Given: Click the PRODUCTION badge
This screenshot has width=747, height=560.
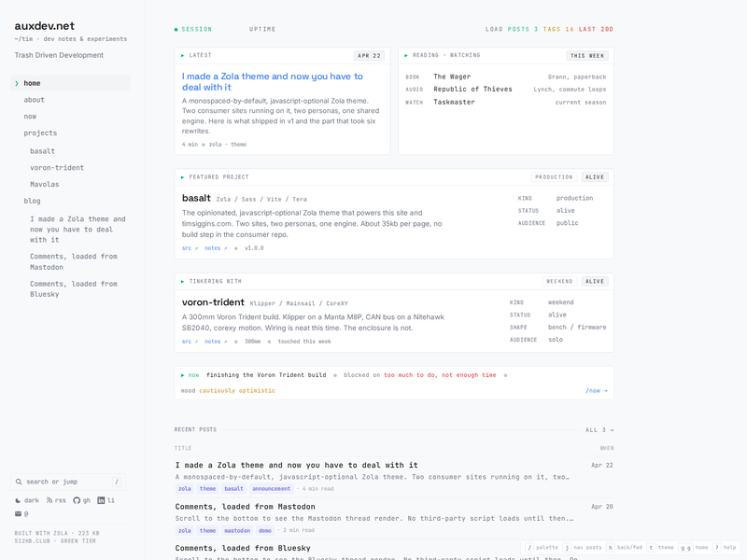Looking at the screenshot, I should coord(554,177).
